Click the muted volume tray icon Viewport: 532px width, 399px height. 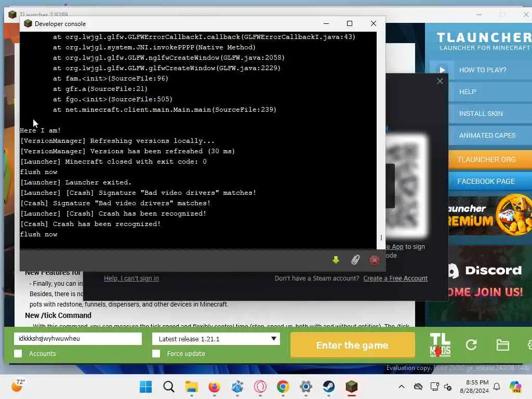(x=448, y=387)
